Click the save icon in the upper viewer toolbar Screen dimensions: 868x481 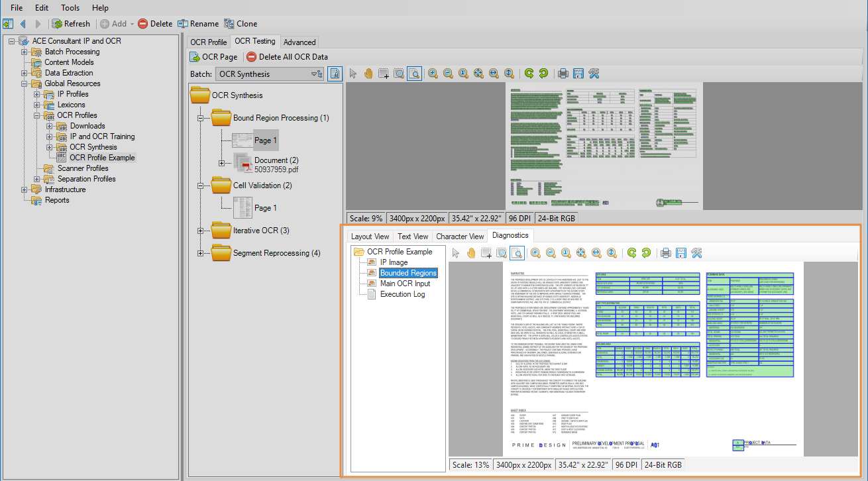click(x=578, y=74)
